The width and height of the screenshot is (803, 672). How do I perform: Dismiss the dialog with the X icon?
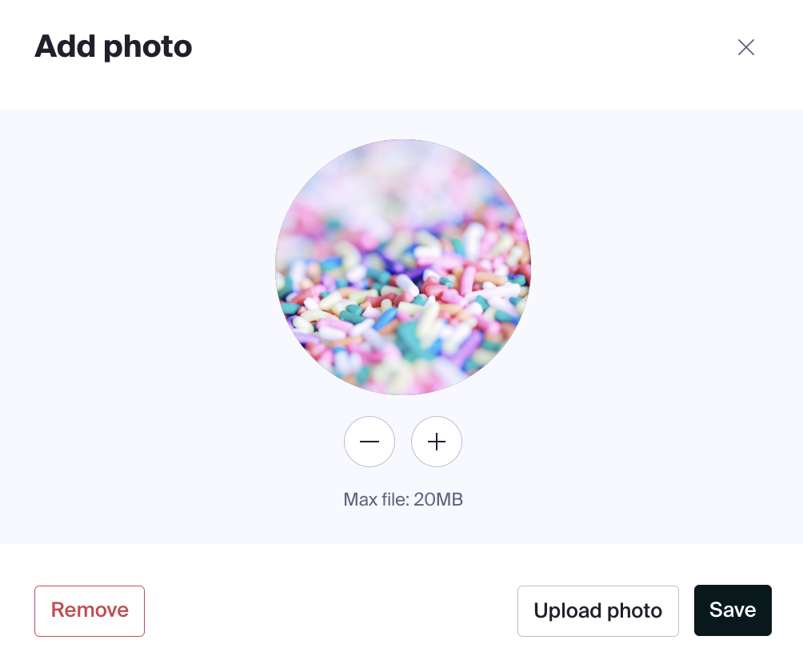[746, 47]
